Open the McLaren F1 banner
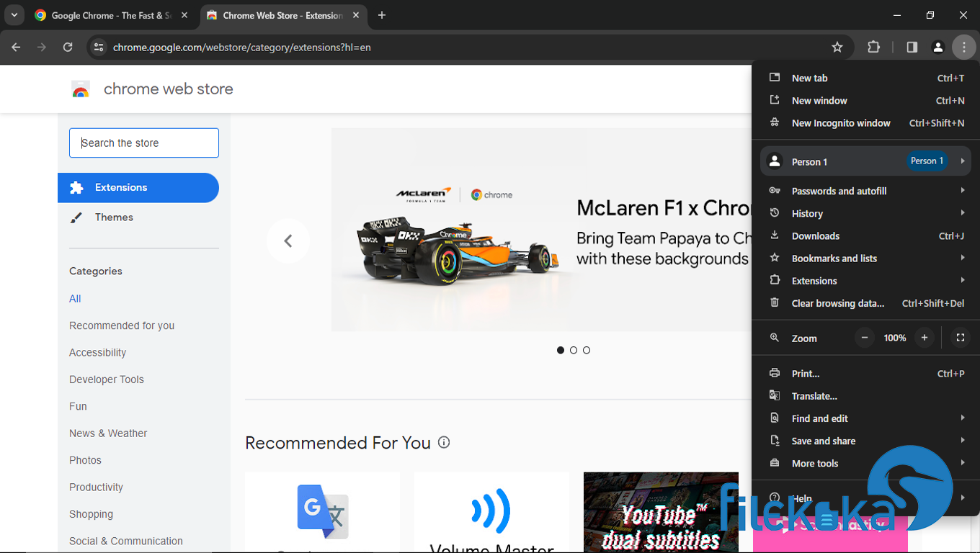 point(541,230)
